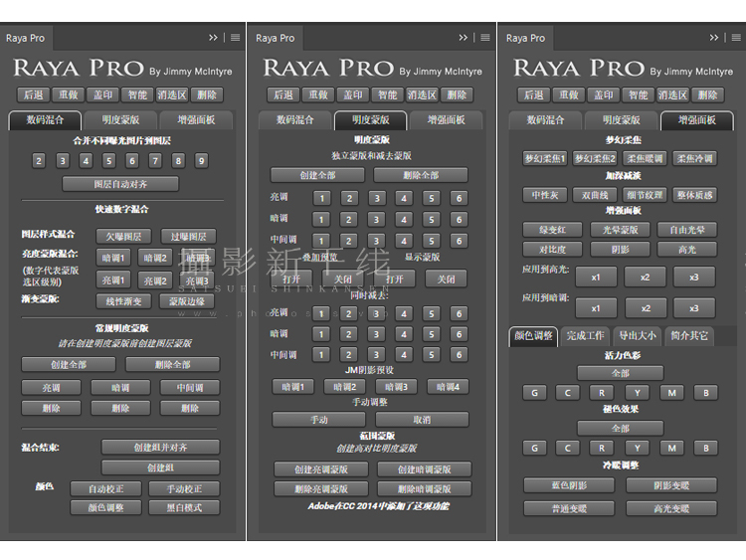
Task: Merge 9 exposures with the number 9 button
Action: (x=201, y=161)
